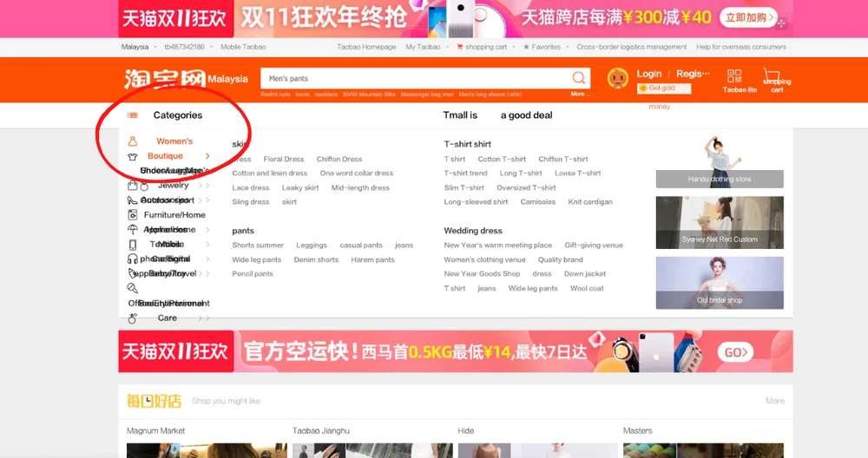Click the Knit cardigan link
Image resolution: width=868 pixels, height=458 pixels.
590,202
